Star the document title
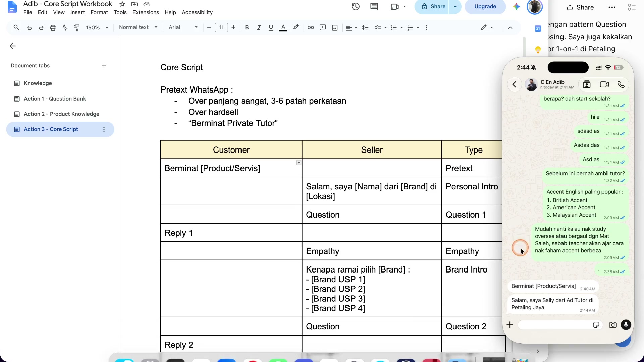The image size is (644, 362). (122, 4)
